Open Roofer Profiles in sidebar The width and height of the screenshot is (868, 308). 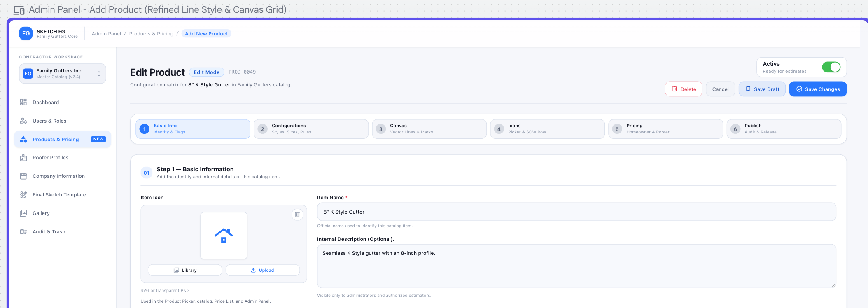pos(63,158)
